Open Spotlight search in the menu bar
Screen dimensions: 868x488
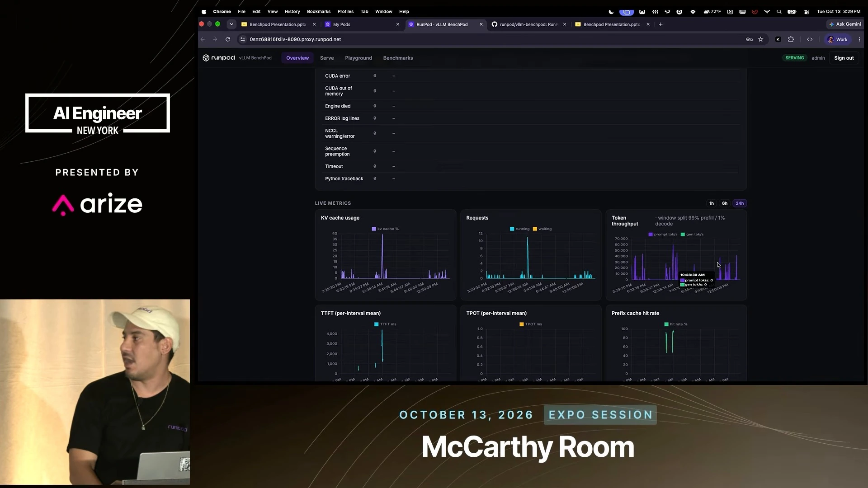pos(779,12)
